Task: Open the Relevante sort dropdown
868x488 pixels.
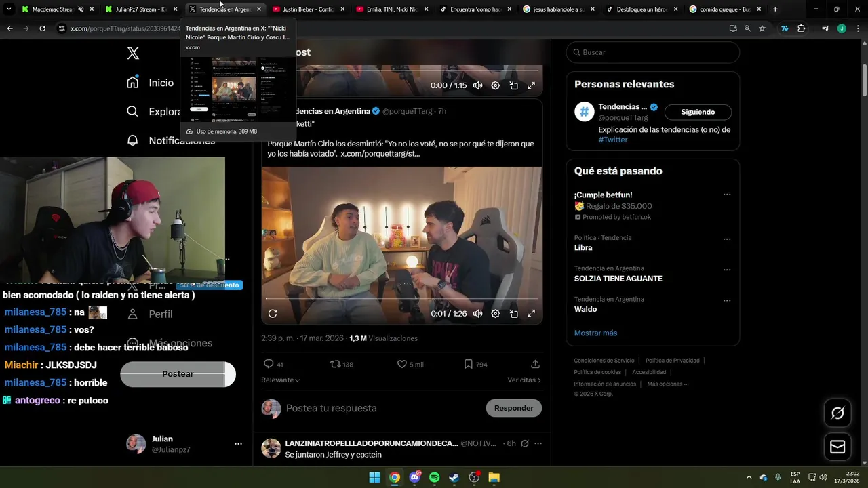Action: pyautogui.click(x=280, y=380)
